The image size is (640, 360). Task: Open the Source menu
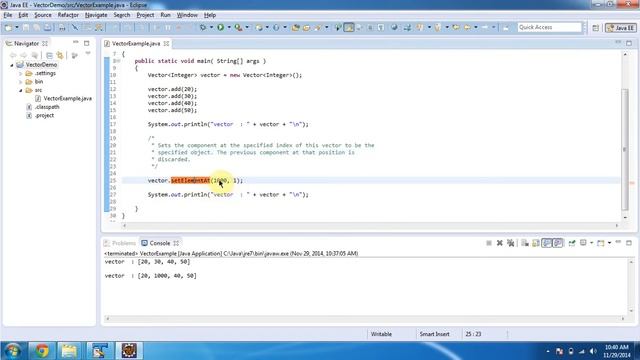[43, 15]
